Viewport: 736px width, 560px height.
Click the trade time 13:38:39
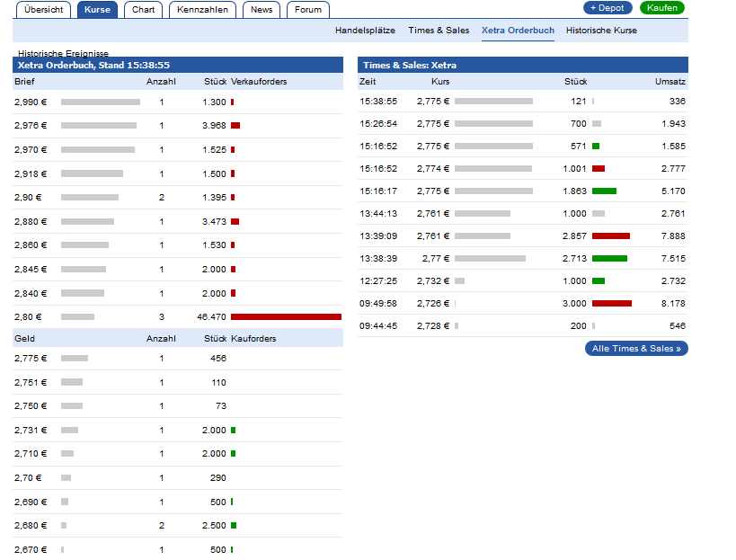(378, 259)
